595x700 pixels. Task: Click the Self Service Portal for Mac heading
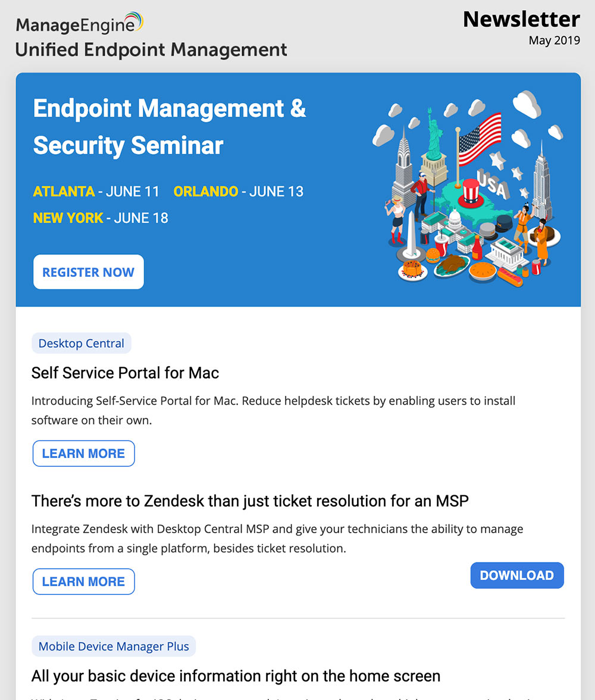[x=125, y=373]
